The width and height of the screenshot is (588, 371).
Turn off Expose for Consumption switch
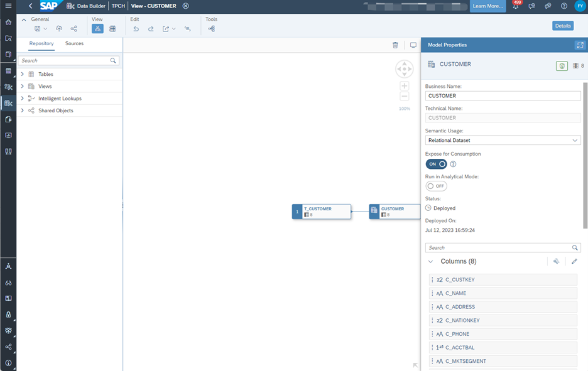[436, 164]
